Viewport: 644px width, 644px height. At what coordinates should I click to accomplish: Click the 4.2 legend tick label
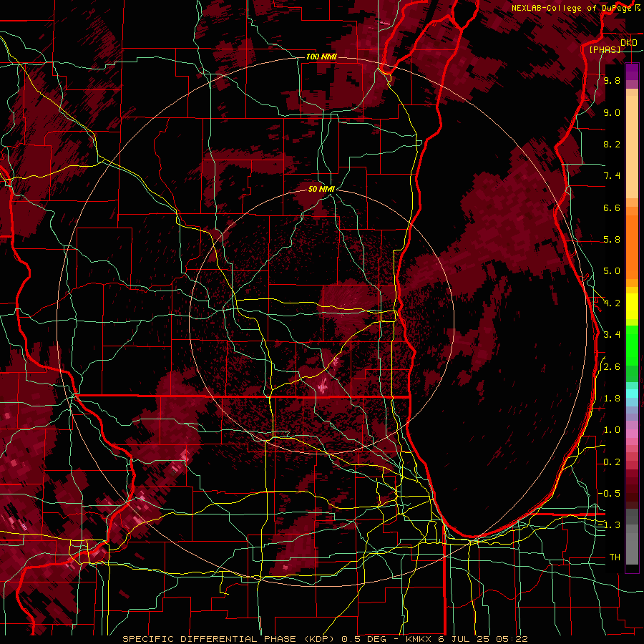[x=612, y=303]
